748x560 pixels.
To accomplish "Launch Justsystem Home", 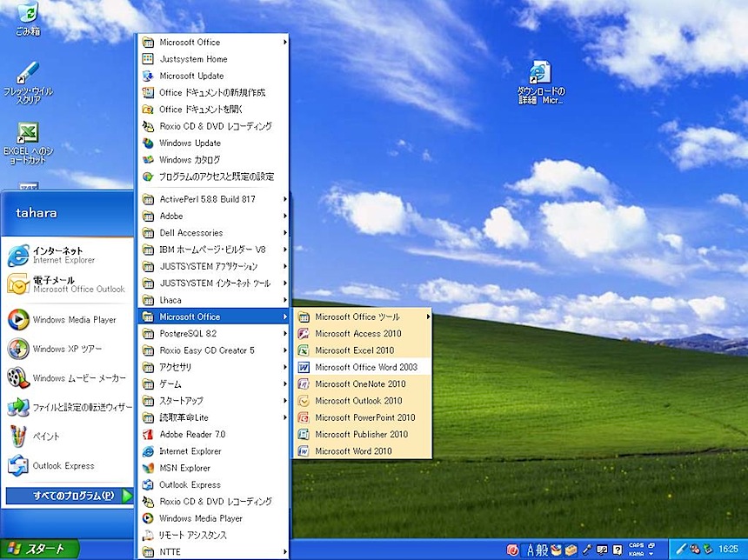I will [213, 59].
